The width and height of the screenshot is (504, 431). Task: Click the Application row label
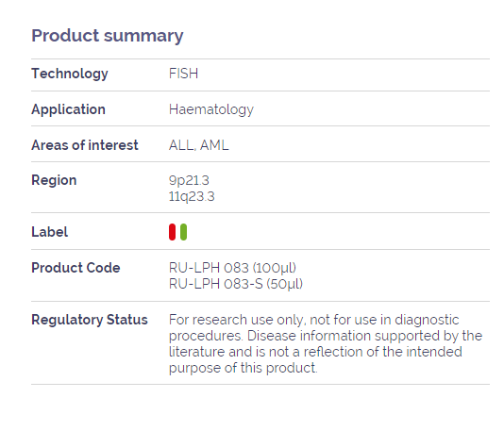[69, 109]
